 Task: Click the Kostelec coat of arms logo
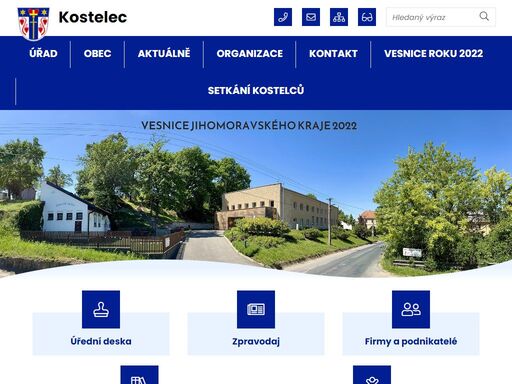tap(33, 23)
